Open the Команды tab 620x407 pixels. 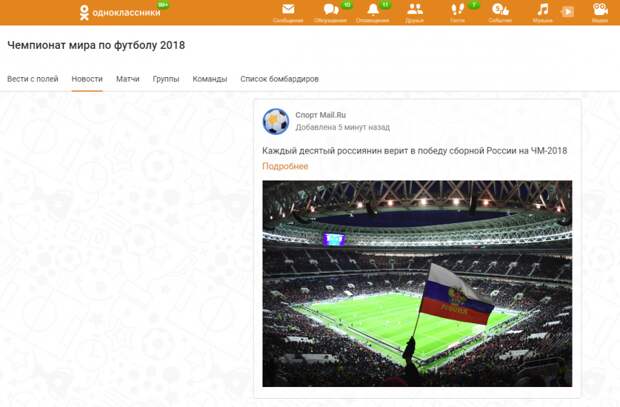pos(210,79)
